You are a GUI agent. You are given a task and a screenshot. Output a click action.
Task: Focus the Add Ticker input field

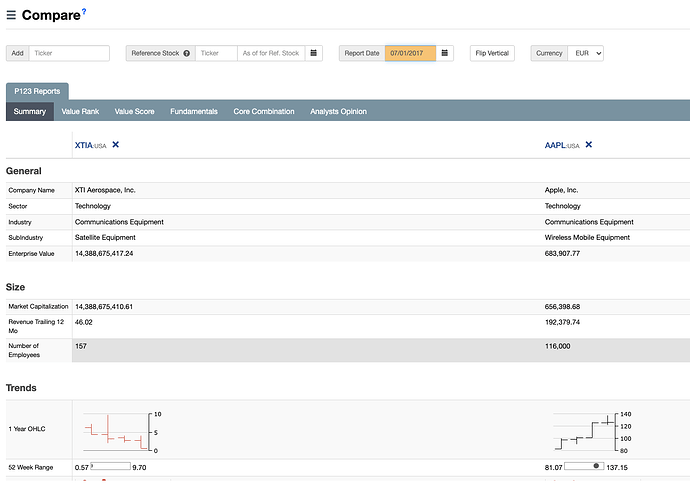(69, 53)
